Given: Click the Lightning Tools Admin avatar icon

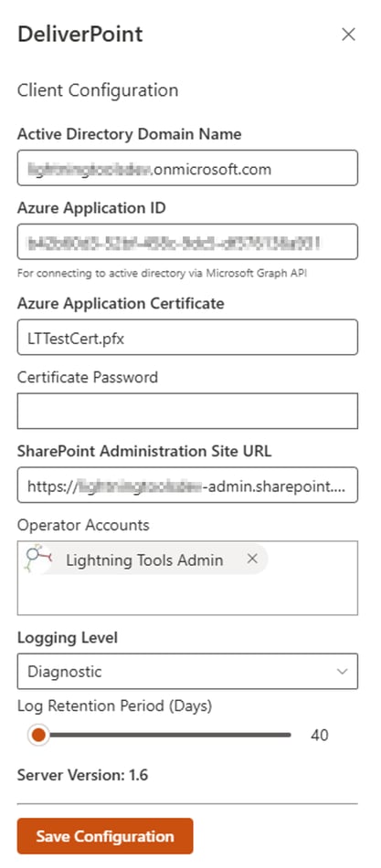Looking at the screenshot, I should point(38,559).
